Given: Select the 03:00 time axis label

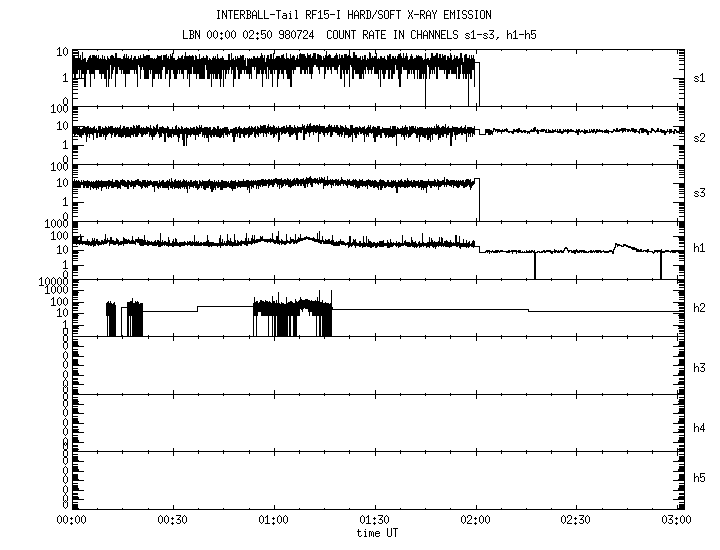Looking at the screenshot, I should (x=676, y=520).
